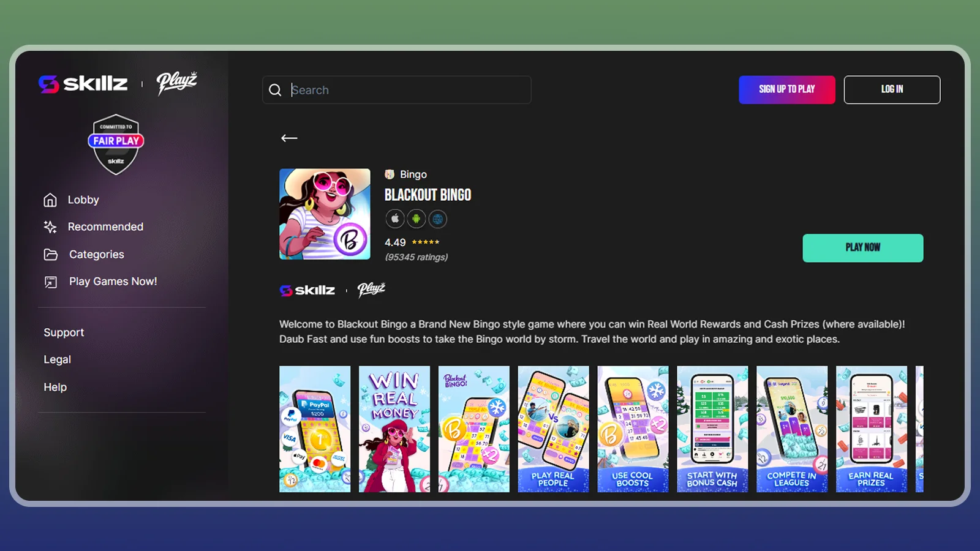
Task: Click the five-star rating display
Action: pyautogui.click(x=426, y=242)
